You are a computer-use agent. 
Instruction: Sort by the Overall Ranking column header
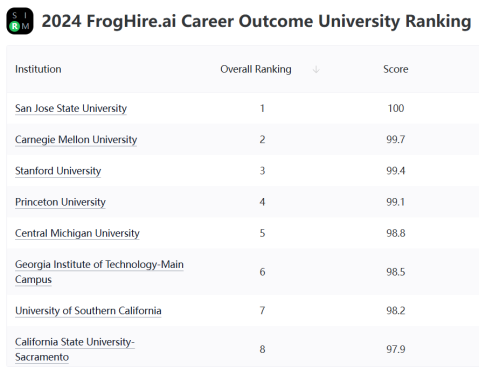tap(256, 69)
